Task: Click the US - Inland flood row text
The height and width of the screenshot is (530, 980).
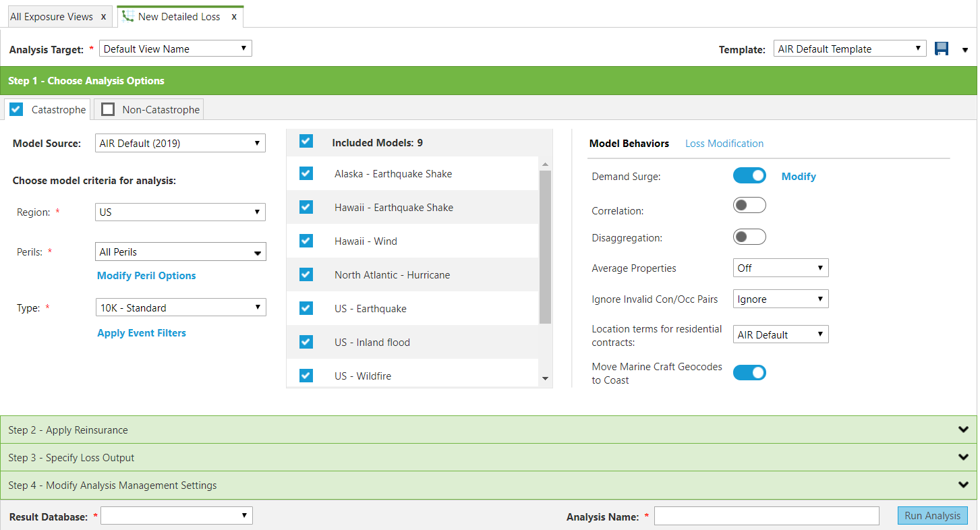Action: (372, 343)
